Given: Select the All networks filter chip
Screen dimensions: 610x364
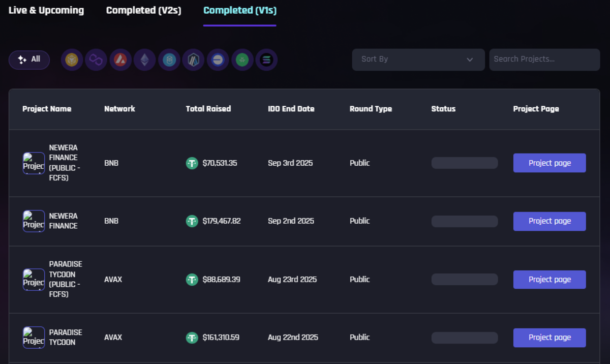Looking at the screenshot, I should [x=29, y=59].
